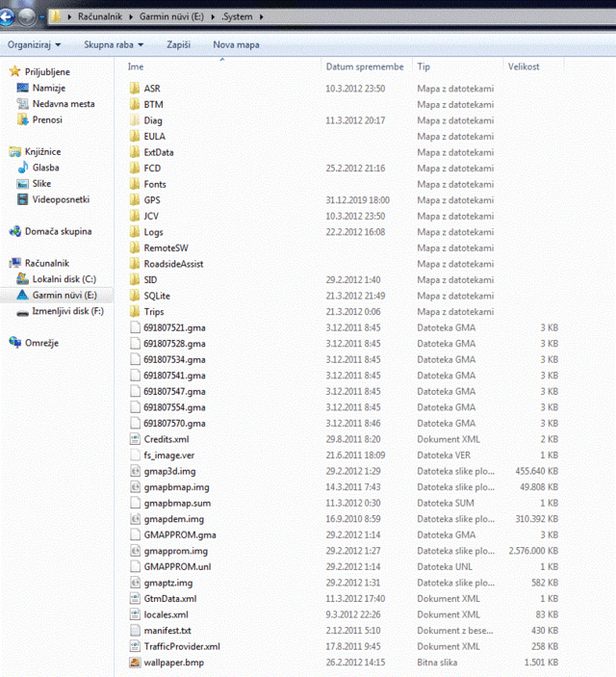Screen dimensions: 616x677
Task: Click the 691807521.gma file icon
Action: pos(135,327)
